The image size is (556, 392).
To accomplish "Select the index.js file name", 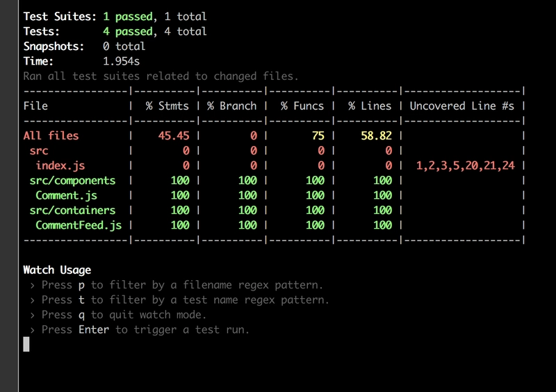I will (60, 165).
